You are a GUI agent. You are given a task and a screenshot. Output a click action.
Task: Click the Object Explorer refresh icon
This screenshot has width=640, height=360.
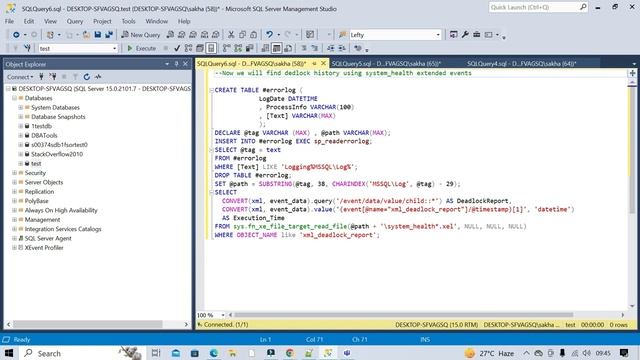click(87, 77)
